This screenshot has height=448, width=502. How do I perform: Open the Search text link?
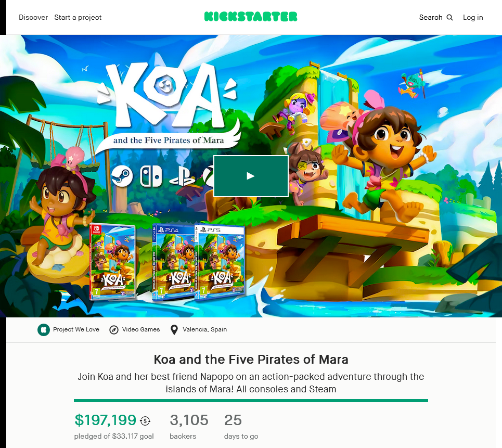[x=431, y=17]
